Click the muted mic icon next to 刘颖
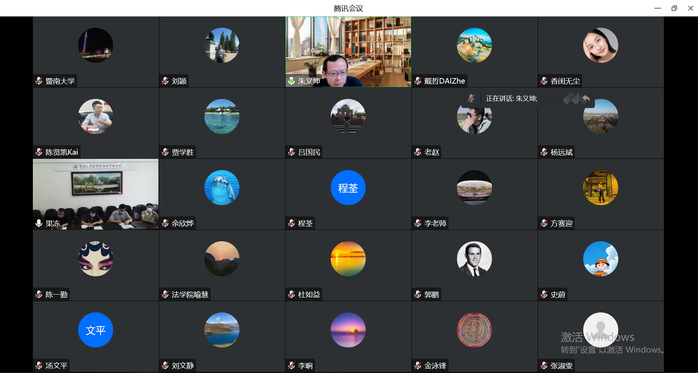Image resolution: width=698 pixels, height=373 pixels. tap(165, 81)
